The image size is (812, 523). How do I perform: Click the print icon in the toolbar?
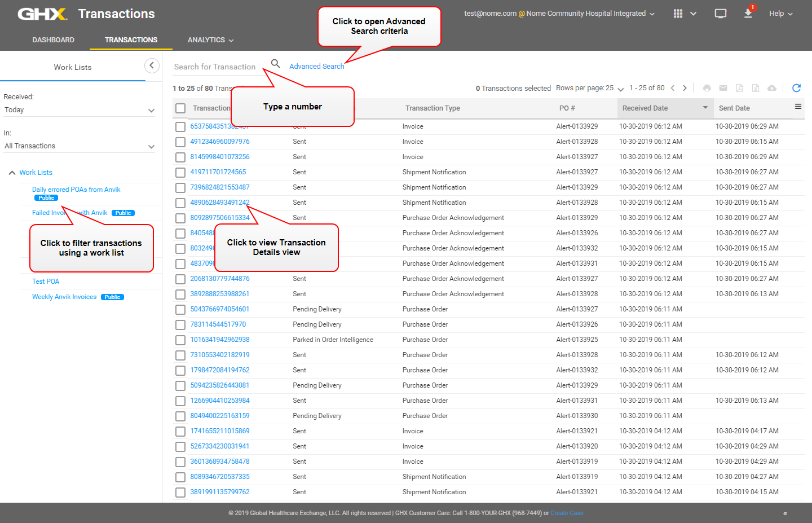pyautogui.click(x=707, y=88)
